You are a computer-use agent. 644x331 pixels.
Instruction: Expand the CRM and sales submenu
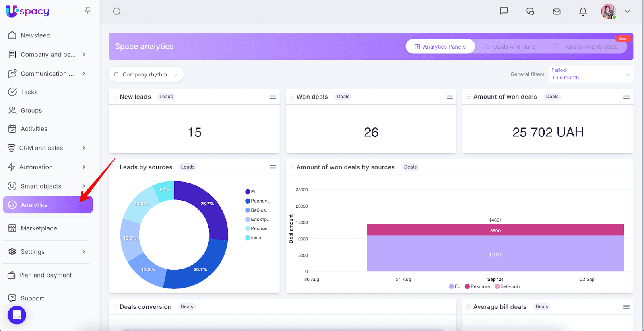pos(47,148)
